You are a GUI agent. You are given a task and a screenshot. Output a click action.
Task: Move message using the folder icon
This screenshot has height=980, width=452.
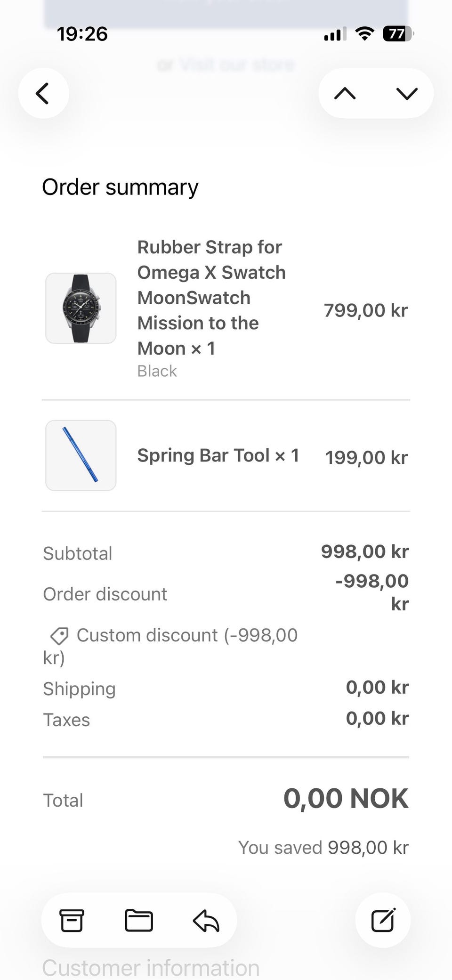pos(139,920)
